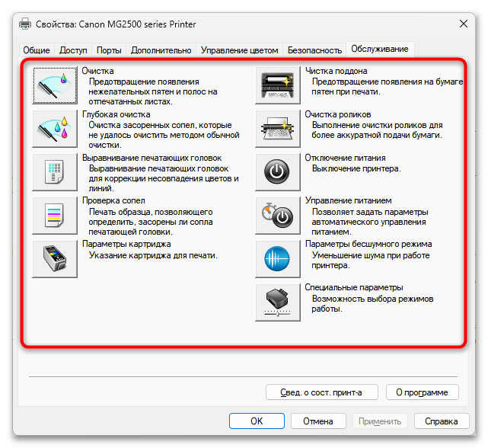488x448 pixels.
Task: Start Чистка поддона bottom plate cleaning icon
Action: point(278,85)
